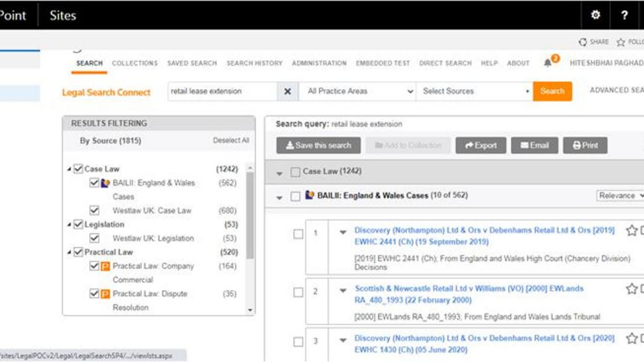Clear the search box with the X icon
The height and width of the screenshot is (362, 644).
click(287, 91)
